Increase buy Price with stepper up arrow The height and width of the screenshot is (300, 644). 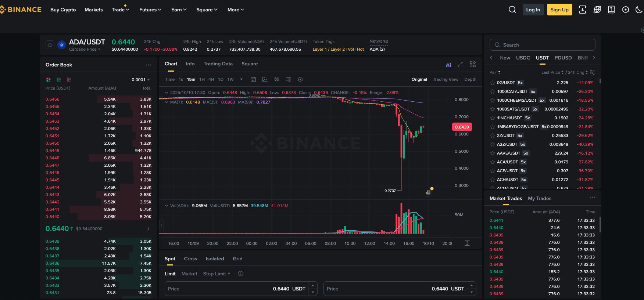tap(313, 285)
